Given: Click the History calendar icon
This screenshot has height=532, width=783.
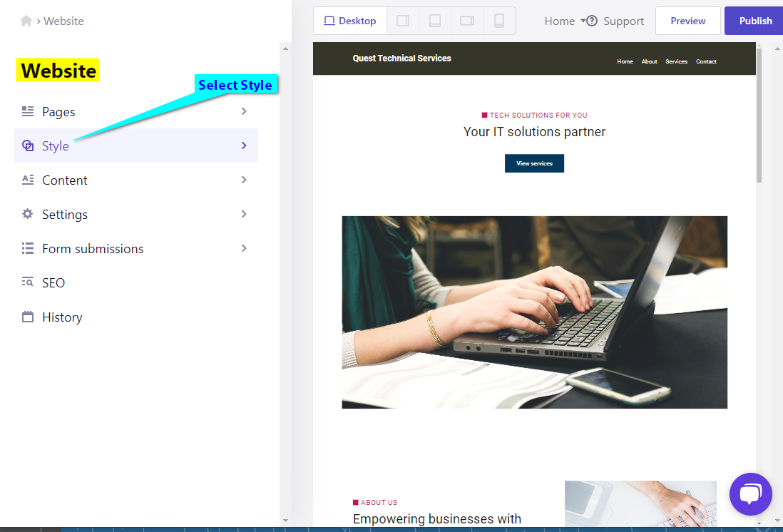Looking at the screenshot, I should pyautogui.click(x=28, y=317).
